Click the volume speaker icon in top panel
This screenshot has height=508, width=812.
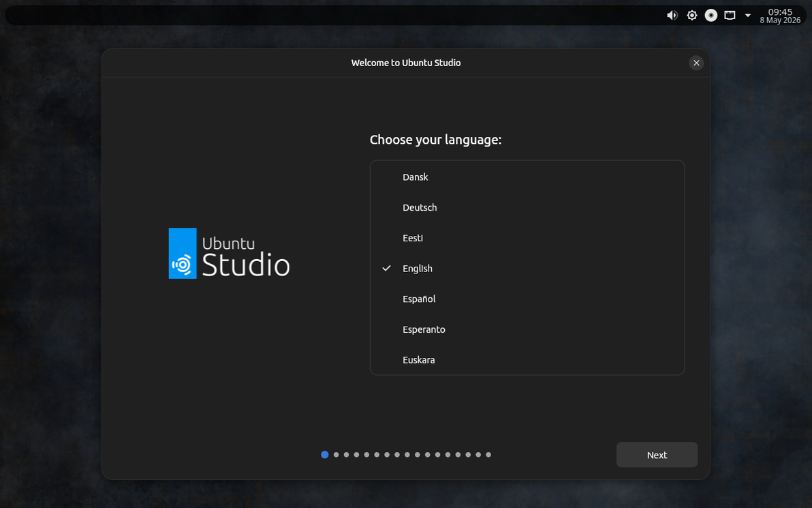(672, 16)
